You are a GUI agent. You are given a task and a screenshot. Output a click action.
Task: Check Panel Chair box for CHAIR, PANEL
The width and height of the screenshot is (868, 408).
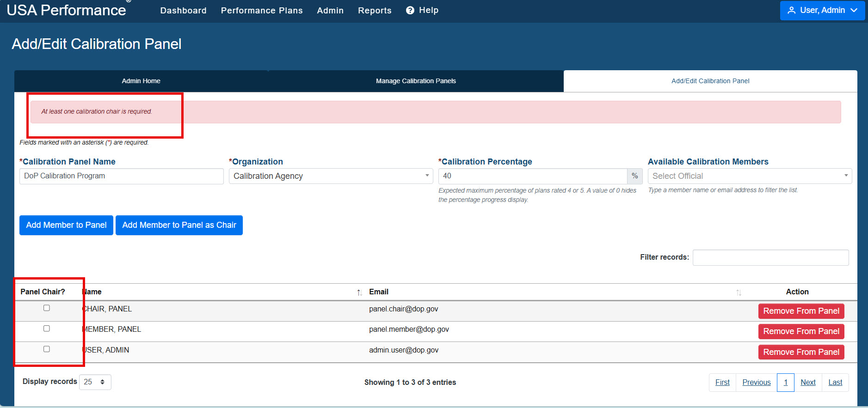(x=47, y=308)
